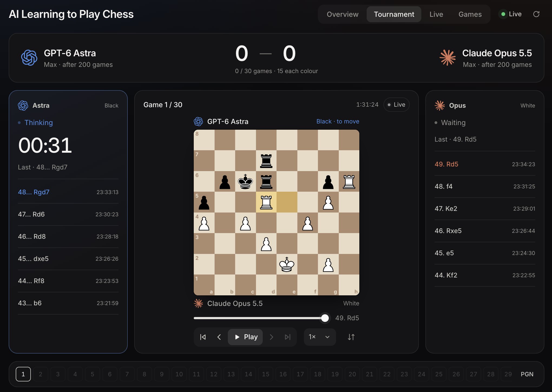Select game 1 in the game strip
The height and width of the screenshot is (392, 552).
(23, 374)
